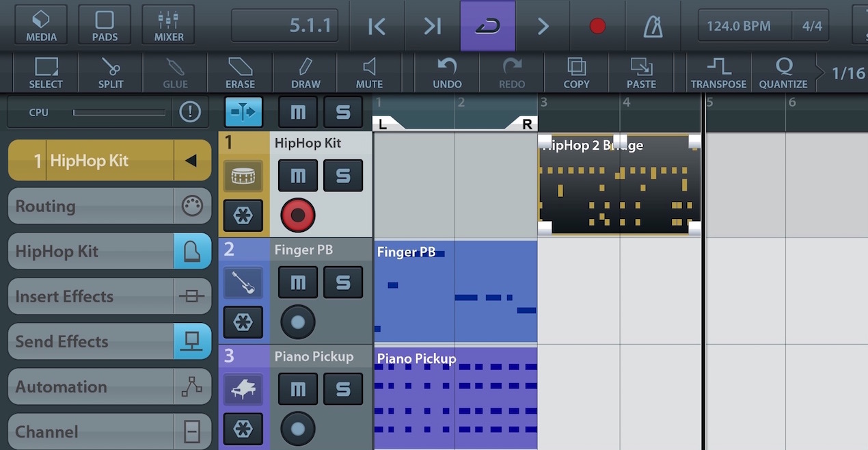Open the Mixer view
This screenshot has width=868, height=450.
(x=168, y=25)
